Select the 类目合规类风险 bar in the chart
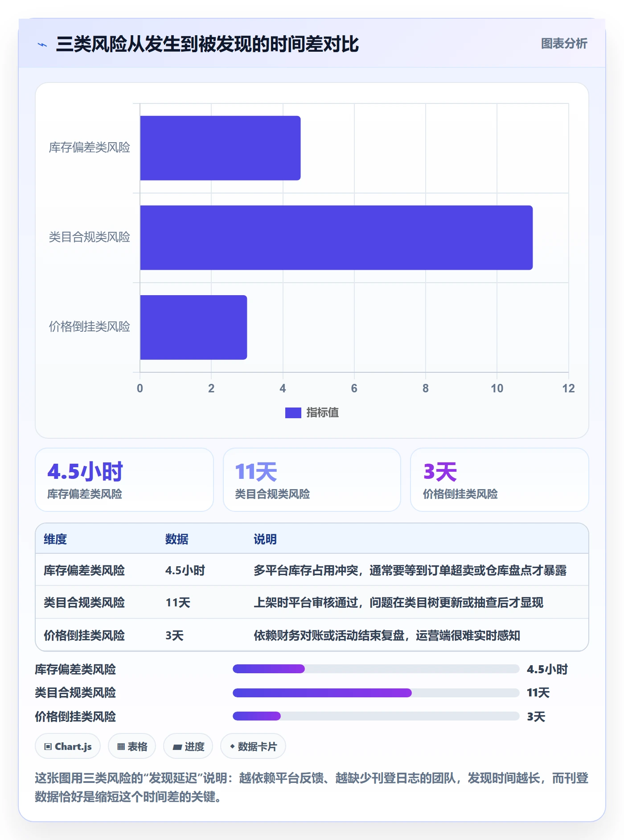The image size is (624, 840). (x=337, y=238)
